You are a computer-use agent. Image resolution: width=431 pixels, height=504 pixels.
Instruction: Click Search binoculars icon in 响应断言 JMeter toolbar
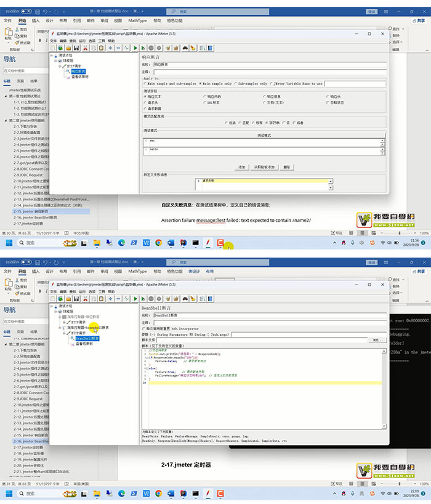(185, 48)
